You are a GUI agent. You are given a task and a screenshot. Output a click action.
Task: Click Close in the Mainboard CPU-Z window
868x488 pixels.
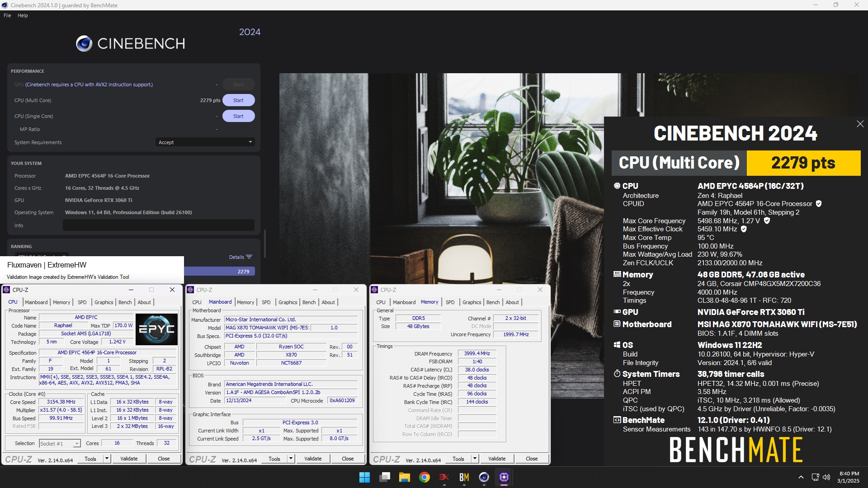[348, 459]
